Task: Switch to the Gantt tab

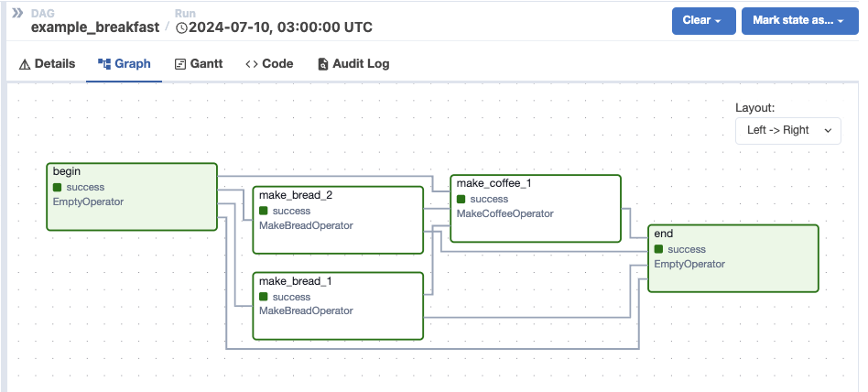Action: point(198,64)
